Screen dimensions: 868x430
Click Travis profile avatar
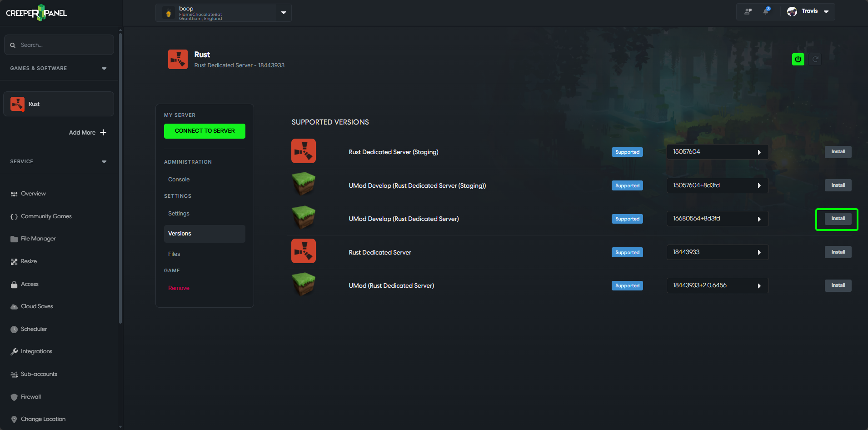coord(792,11)
